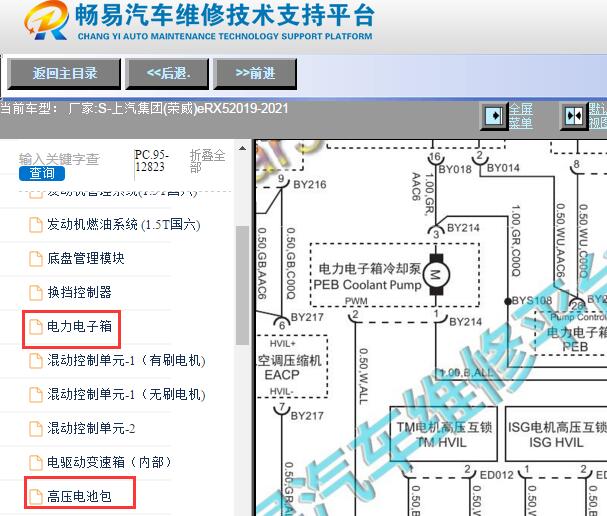The width and height of the screenshot is (607, 516).
Task: Select 混动控制单元-2 tree item
Action: tap(91, 429)
